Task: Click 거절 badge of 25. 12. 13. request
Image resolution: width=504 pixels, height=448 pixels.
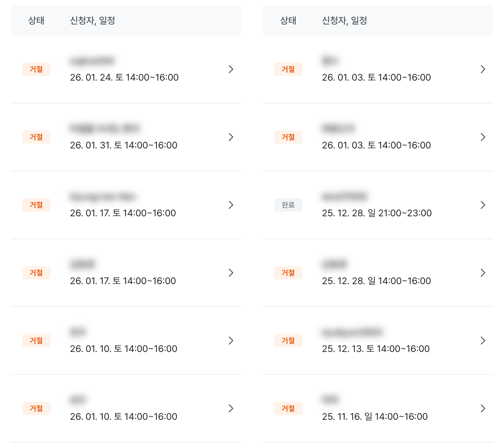Action: click(x=288, y=341)
